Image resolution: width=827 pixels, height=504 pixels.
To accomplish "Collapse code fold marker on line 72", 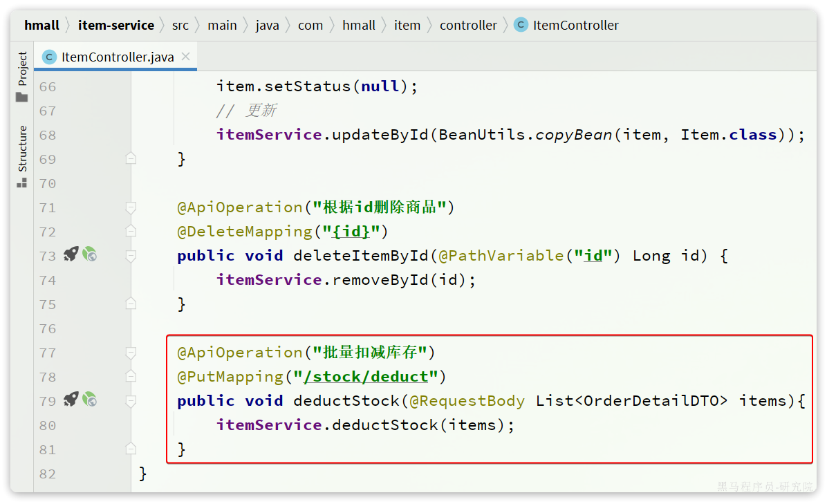I will 131,232.
